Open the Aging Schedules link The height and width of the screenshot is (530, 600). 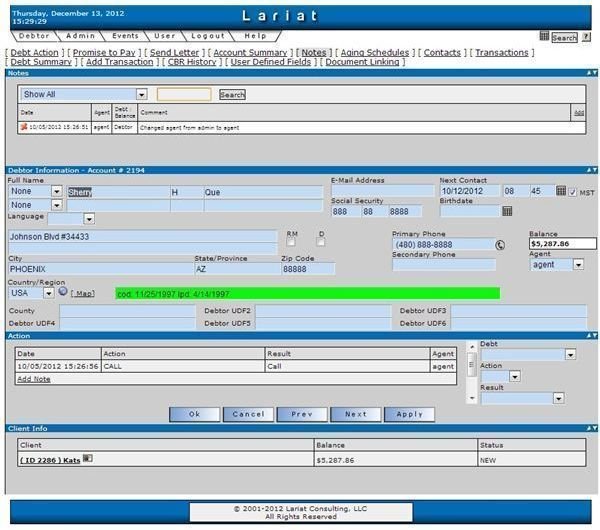375,52
